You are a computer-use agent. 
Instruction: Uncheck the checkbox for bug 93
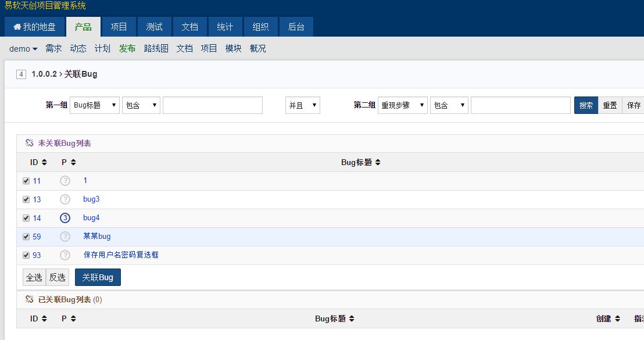click(x=26, y=255)
